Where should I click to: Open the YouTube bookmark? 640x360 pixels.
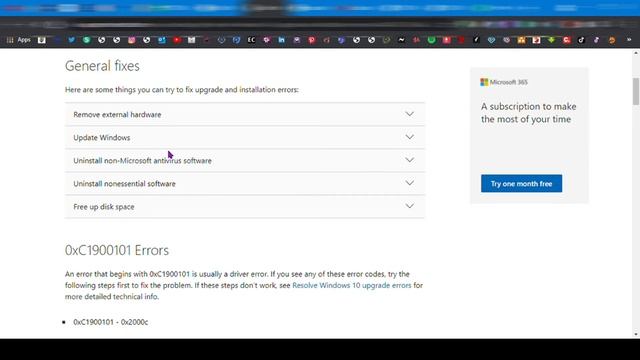point(177,40)
